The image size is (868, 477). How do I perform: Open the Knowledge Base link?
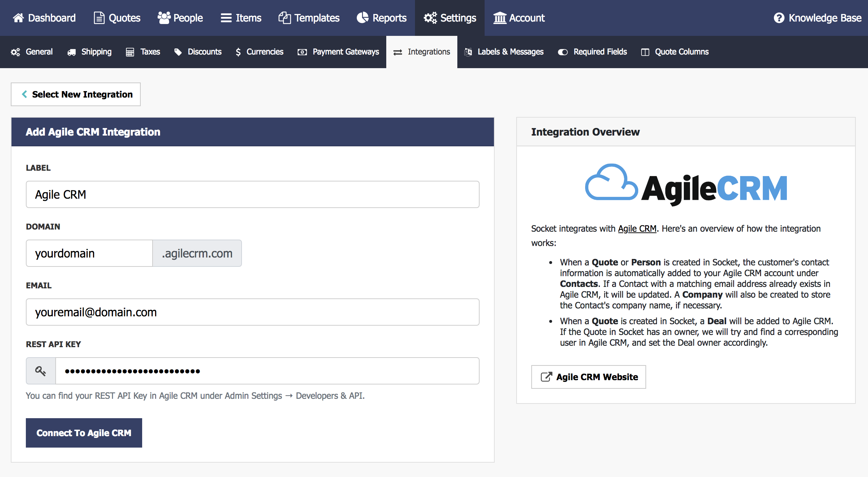tap(817, 18)
